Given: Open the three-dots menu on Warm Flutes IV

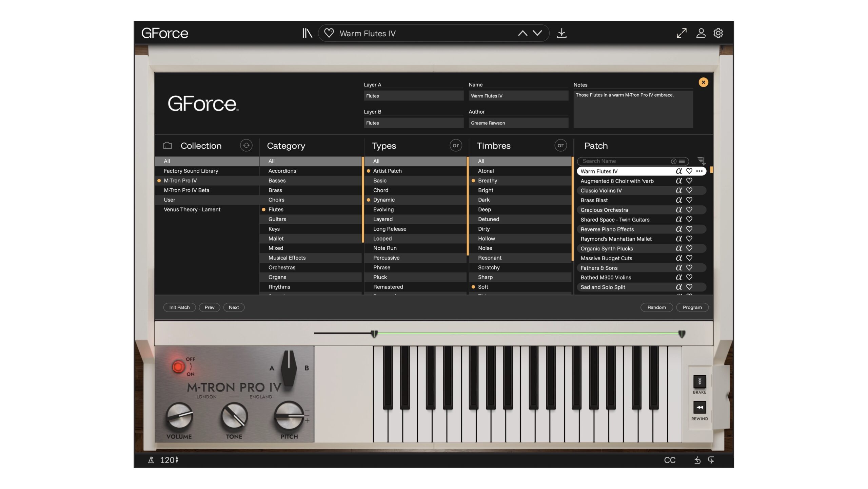Looking at the screenshot, I should (x=699, y=171).
